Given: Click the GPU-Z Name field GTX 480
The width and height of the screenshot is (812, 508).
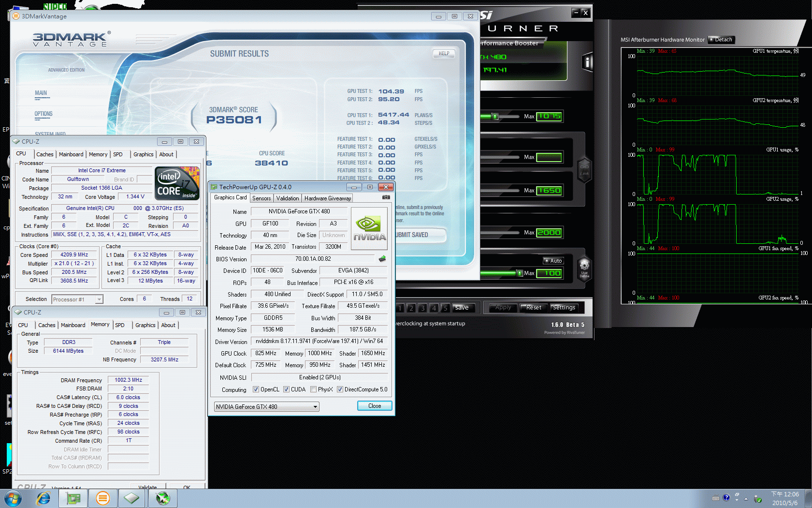Looking at the screenshot, I should 299,211.
